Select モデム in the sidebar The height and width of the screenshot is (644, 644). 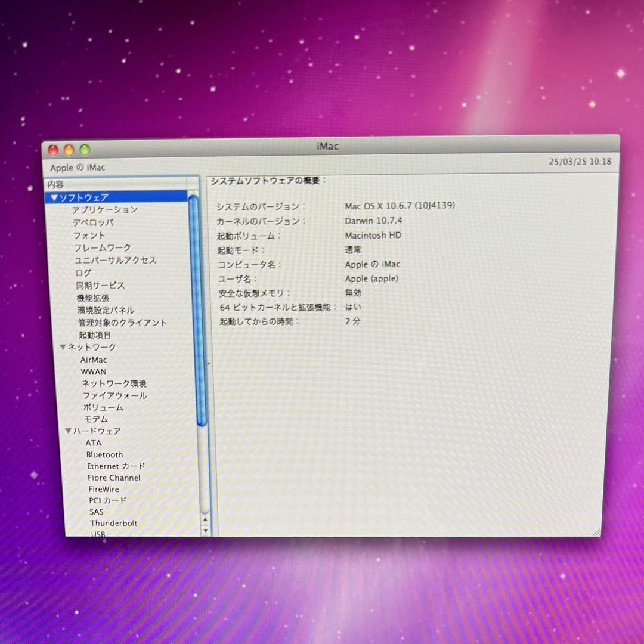tap(95, 419)
